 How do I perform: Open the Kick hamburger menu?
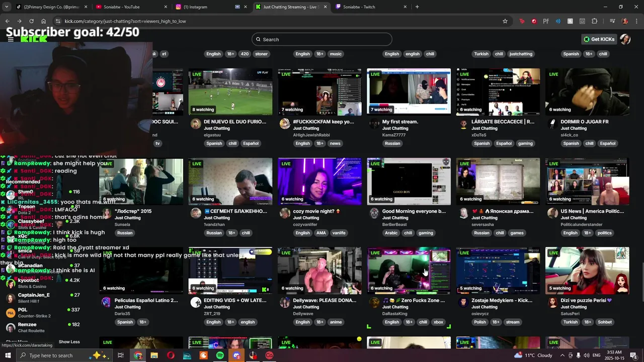[x=11, y=39]
